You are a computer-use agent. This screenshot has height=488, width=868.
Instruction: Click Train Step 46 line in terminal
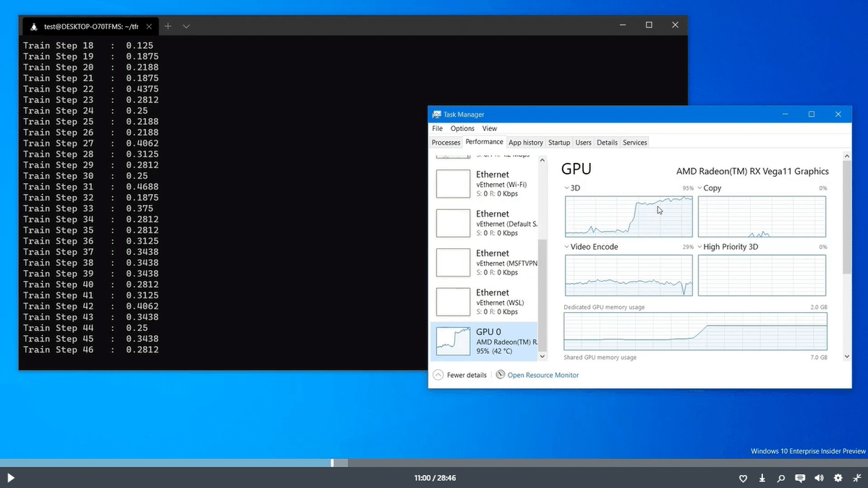pyautogui.click(x=90, y=350)
